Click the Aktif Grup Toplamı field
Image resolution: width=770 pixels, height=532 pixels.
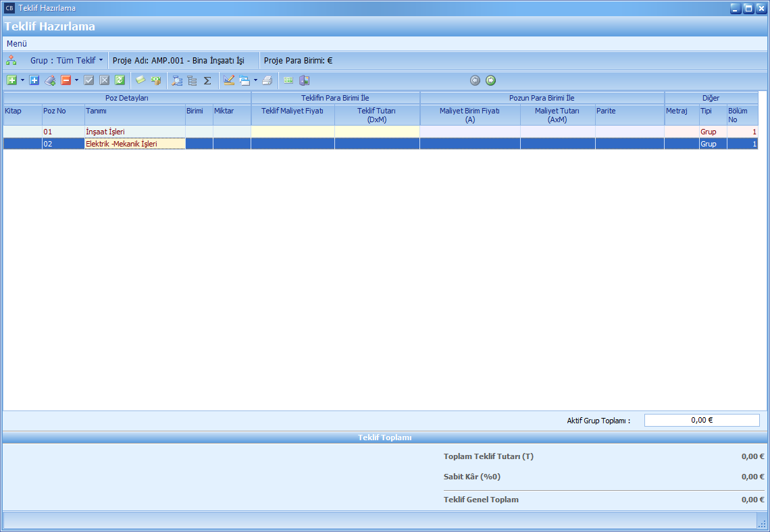[701, 420]
